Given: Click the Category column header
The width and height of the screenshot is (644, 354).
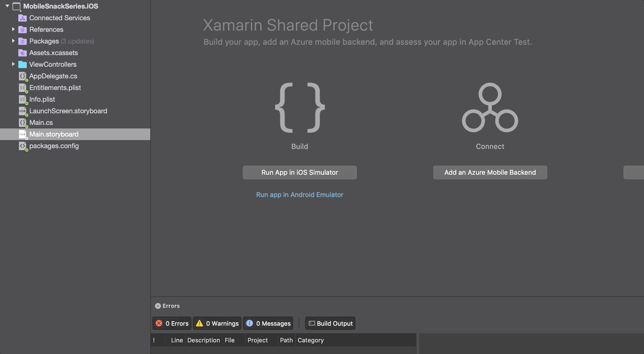Looking at the screenshot, I should click(310, 340).
